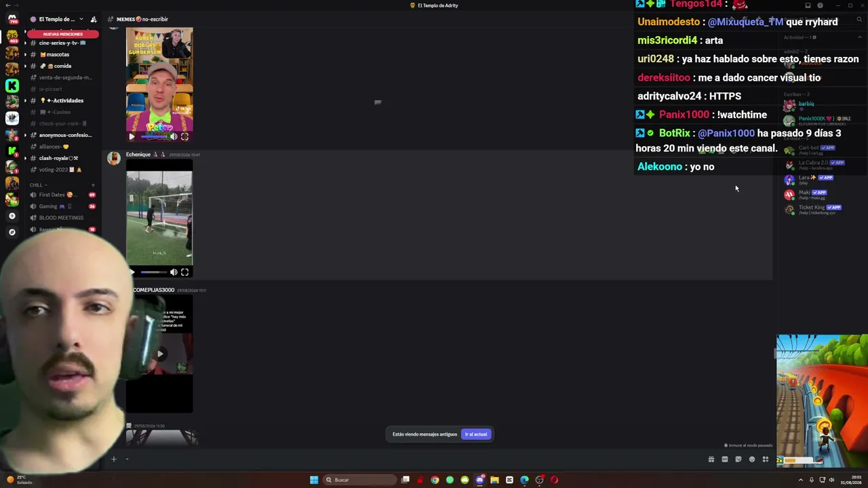Open the GIF picker icon
The image size is (868, 488).
(x=724, y=460)
